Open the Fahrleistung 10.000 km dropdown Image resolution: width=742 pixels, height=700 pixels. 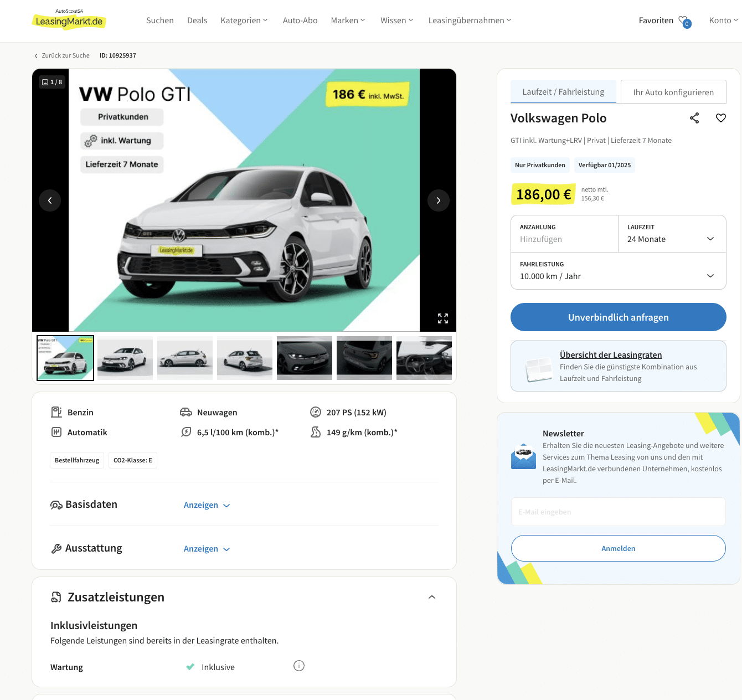(619, 271)
